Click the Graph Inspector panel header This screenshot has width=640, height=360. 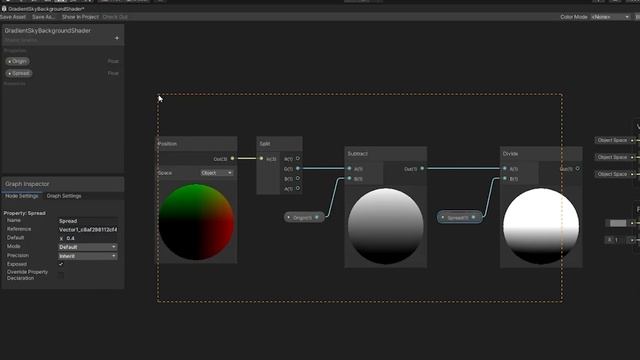[63, 184]
